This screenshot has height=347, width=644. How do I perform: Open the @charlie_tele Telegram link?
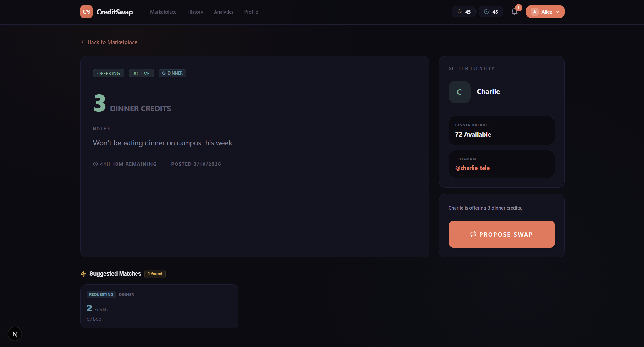tap(472, 168)
